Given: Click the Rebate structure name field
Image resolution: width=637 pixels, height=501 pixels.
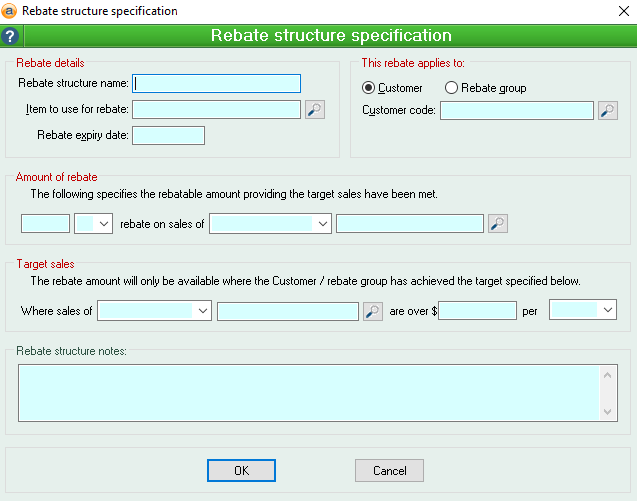Looking at the screenshot, I should [217, 83].
